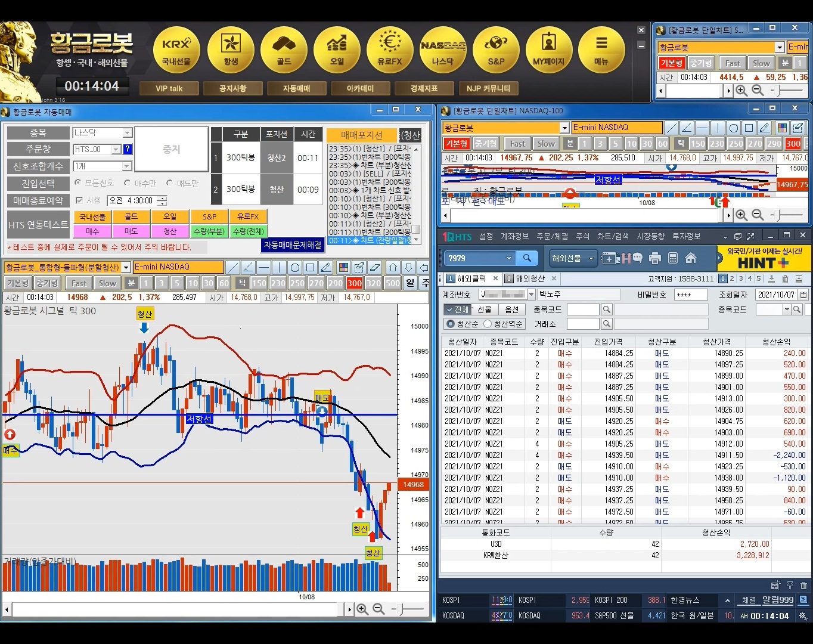Click the search magnifier next to 7979
Image resolution: width=813 pixels, height=644 pixels.
pos(527,258)
